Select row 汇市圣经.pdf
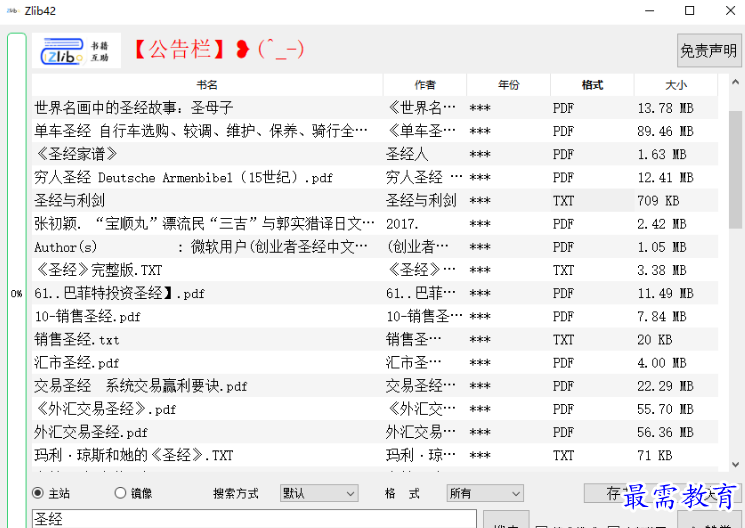The image size is (745, 528). pyautogui.click(x=375, y=363)
